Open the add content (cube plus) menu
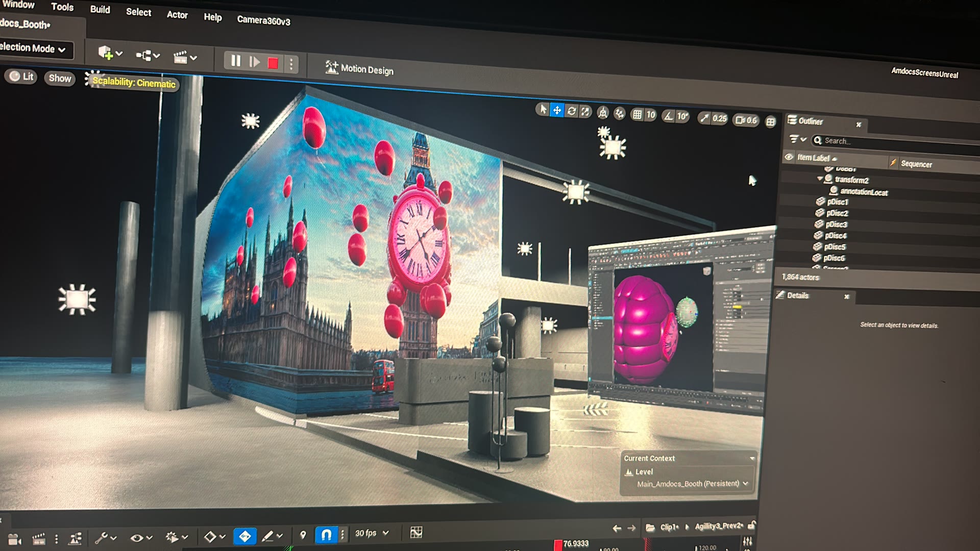Screen dimensions: 980x551 pyautogui.click(x=110, y=53)
